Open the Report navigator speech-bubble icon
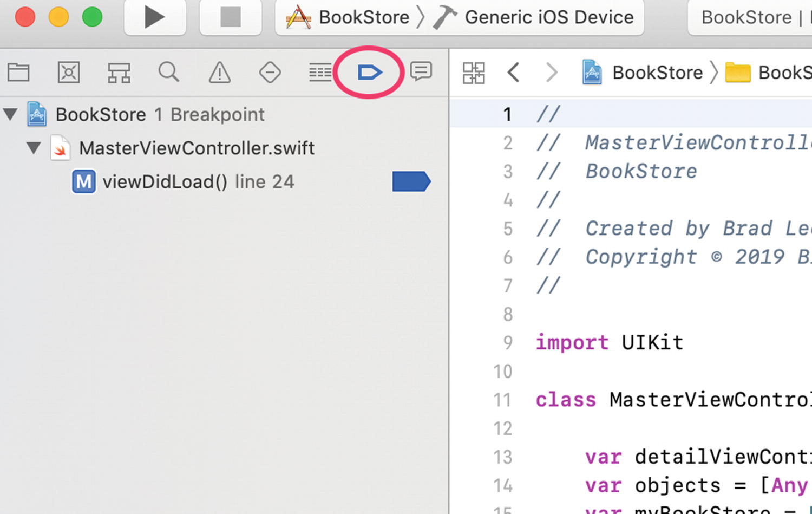Viewport: 812px width, 514px height. (421, 71)
